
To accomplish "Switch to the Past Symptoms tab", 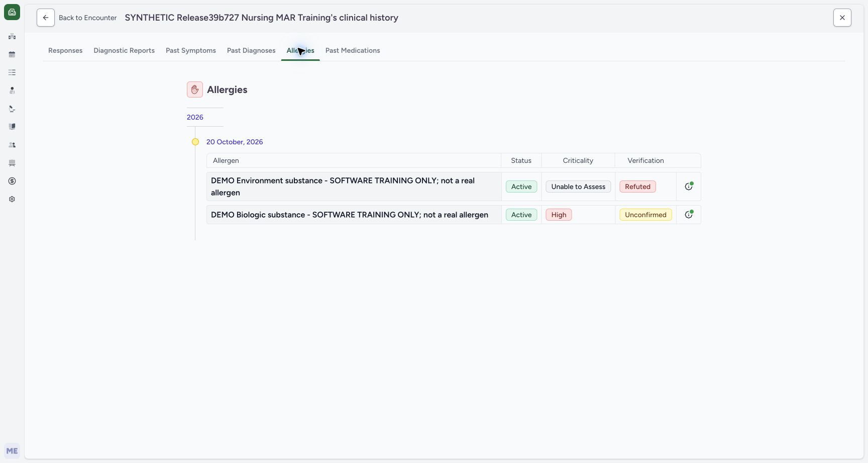I will point(191,50).
